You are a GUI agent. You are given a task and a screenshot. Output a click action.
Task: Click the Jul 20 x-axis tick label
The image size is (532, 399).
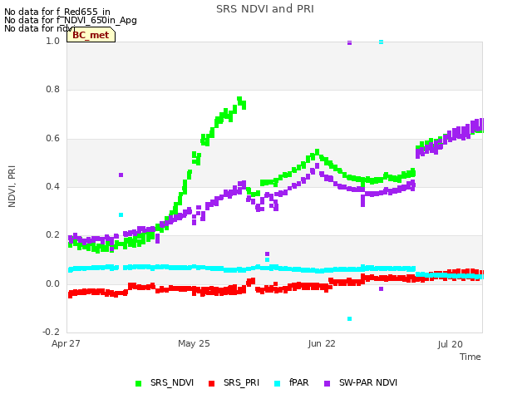[x=450, y=344]
